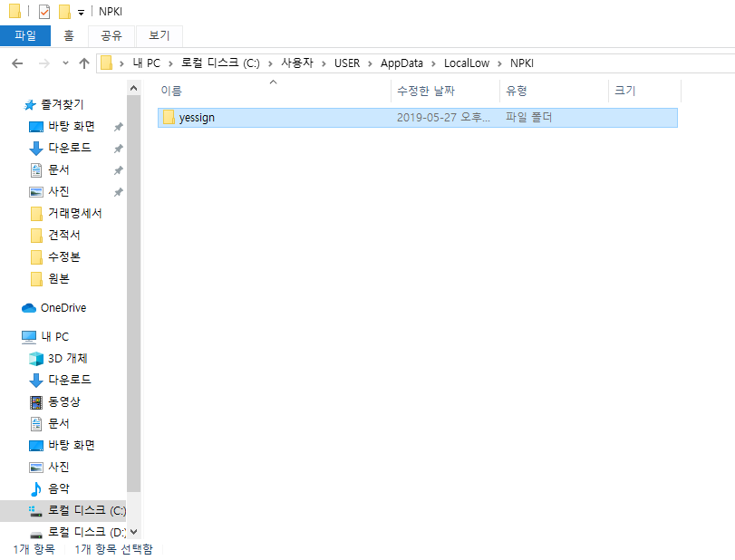Viewport: 735px width, 560px height.
Task: Open 동영상 under 내 PC
Action: click(64, 401)
